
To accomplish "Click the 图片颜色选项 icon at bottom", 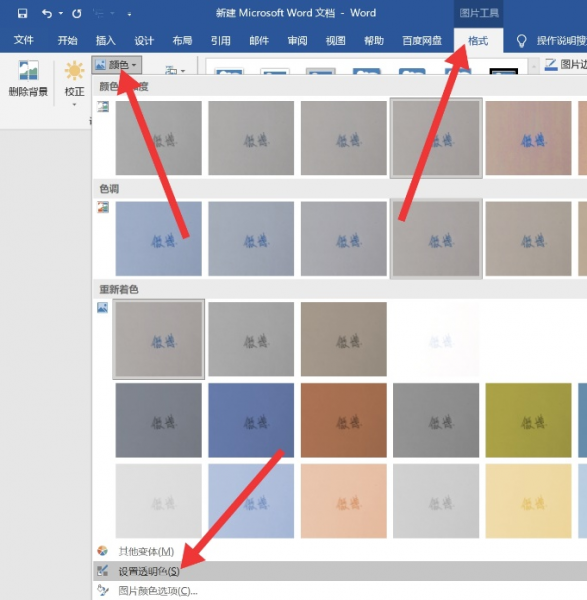I will point(103,590).
